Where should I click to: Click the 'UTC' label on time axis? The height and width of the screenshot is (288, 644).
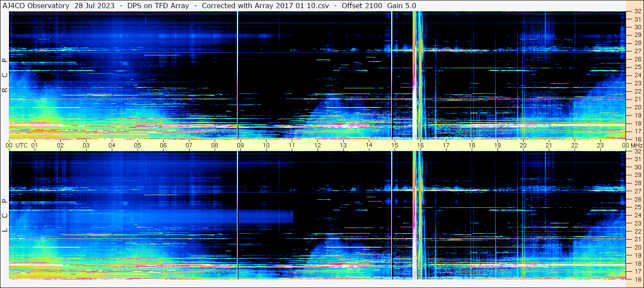point(21,145)
